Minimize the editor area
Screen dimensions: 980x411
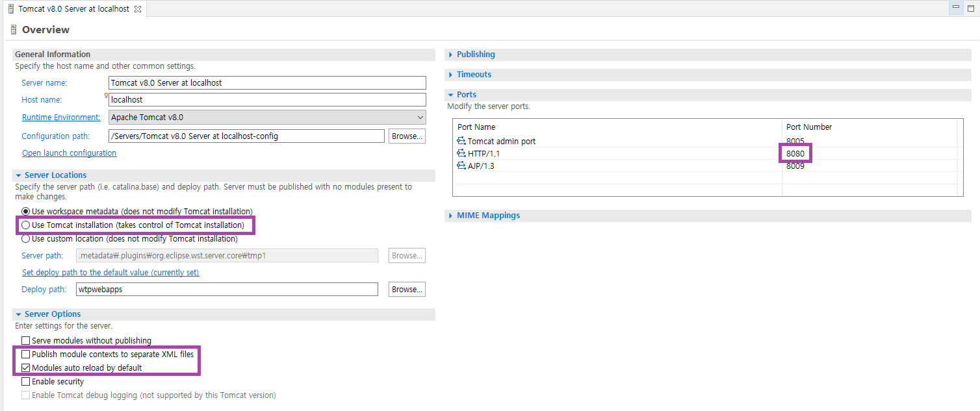(x=956, y=8)
